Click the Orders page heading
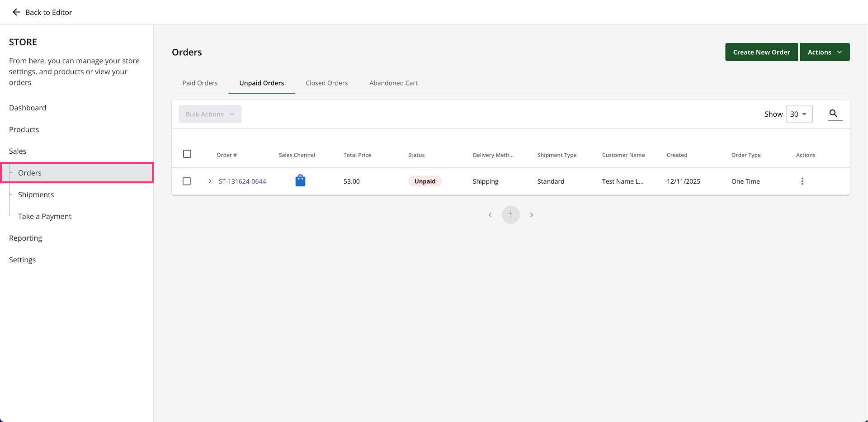Image resolution: width=868 pixels, height=422 pixels. point(187,52)
